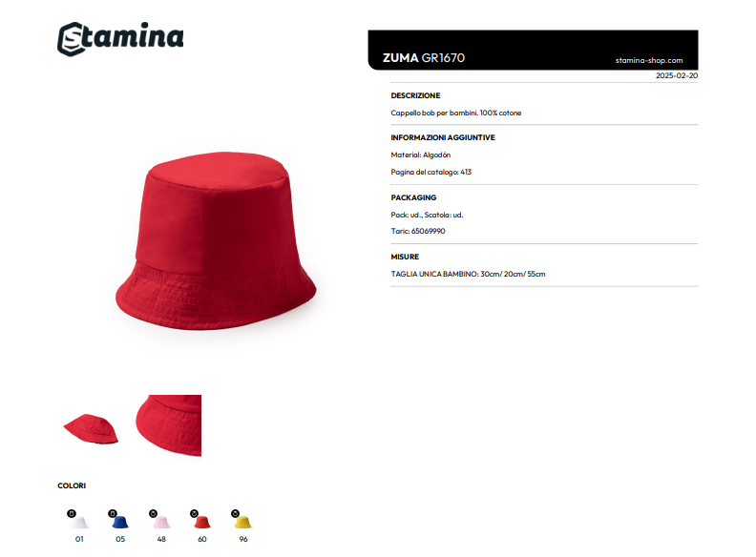
Task: Click the badge icon on blue hat 05
Action: tap(113, 513)
